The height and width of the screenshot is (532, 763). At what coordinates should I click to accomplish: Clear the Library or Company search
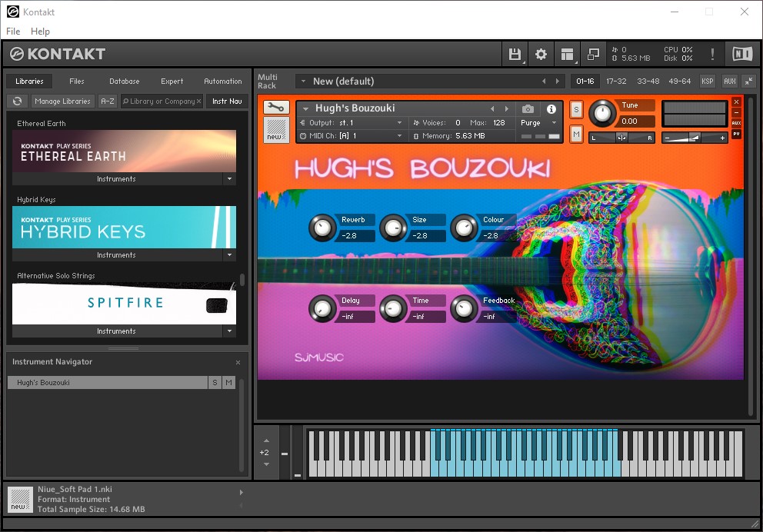tap(198, 101)
